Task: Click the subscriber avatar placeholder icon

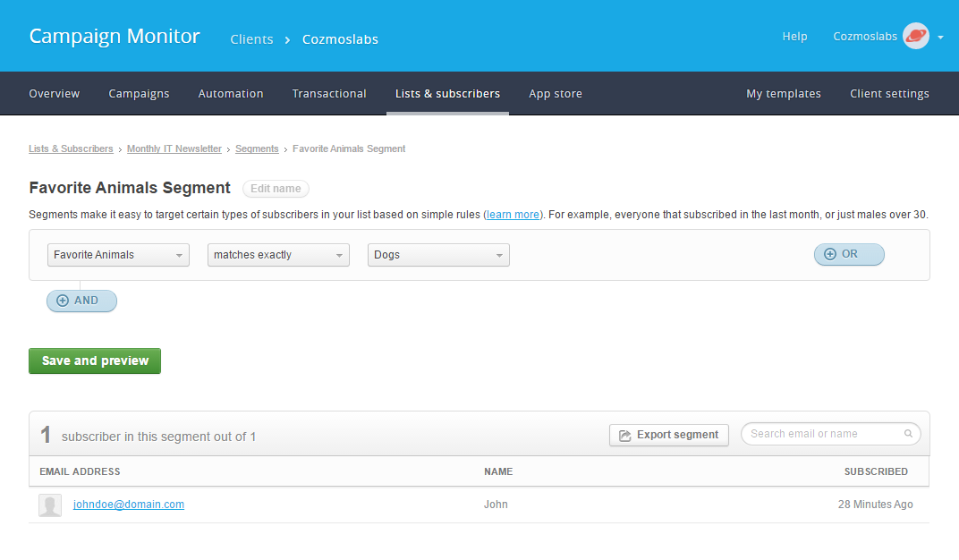Action: [x=50, y=505]
